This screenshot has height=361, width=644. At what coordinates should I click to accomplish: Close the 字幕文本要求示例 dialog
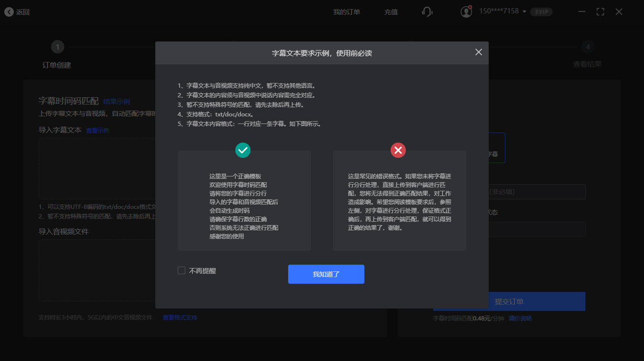point(478,52)
